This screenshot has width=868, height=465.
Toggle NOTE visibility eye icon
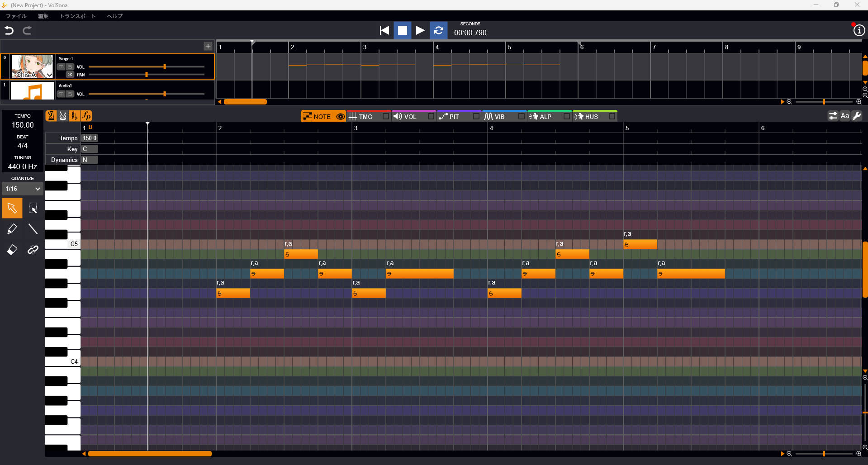341,117
